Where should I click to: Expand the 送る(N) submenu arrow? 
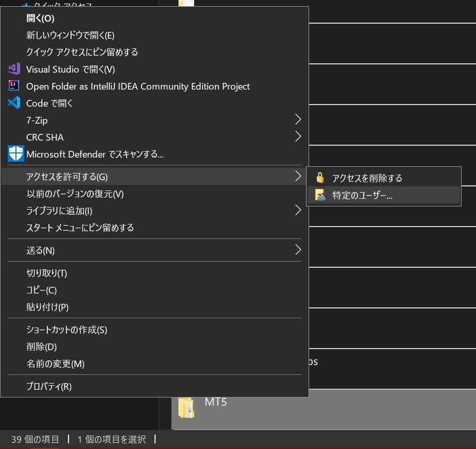298,250
